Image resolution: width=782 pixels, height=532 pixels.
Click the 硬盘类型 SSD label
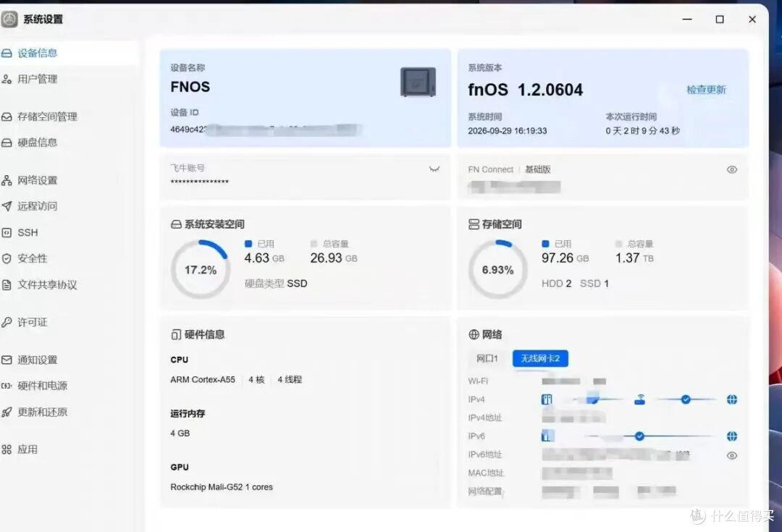[276, 283]
